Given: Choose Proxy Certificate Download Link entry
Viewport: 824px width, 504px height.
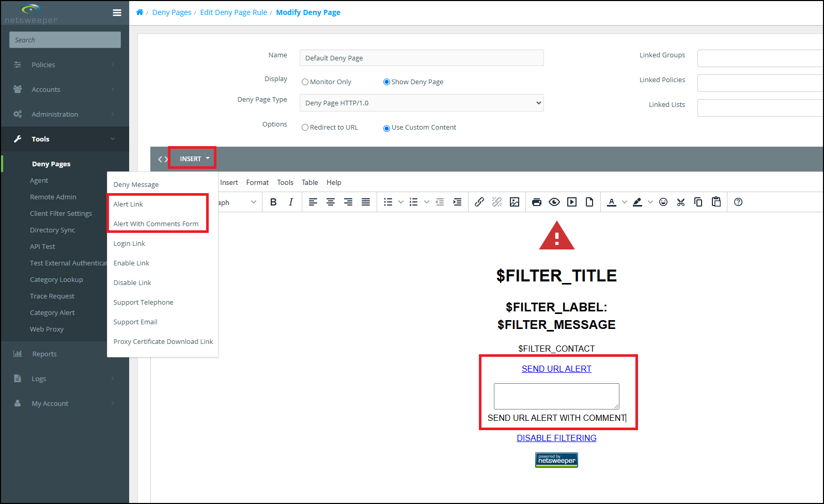Looking at the screenshot, I should coord(162,341).
